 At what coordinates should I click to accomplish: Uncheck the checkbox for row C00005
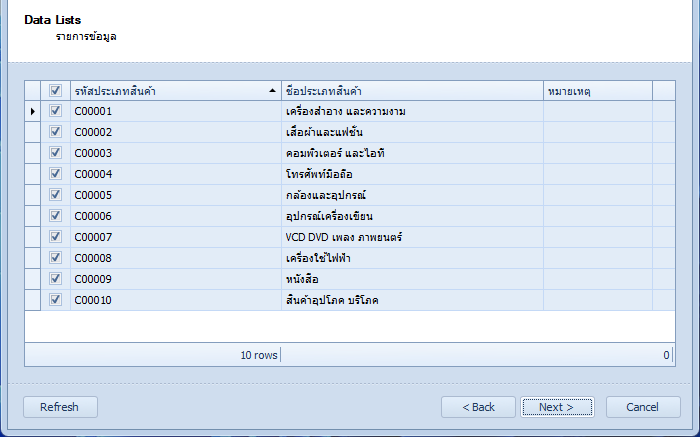click(x=55, y=195)
